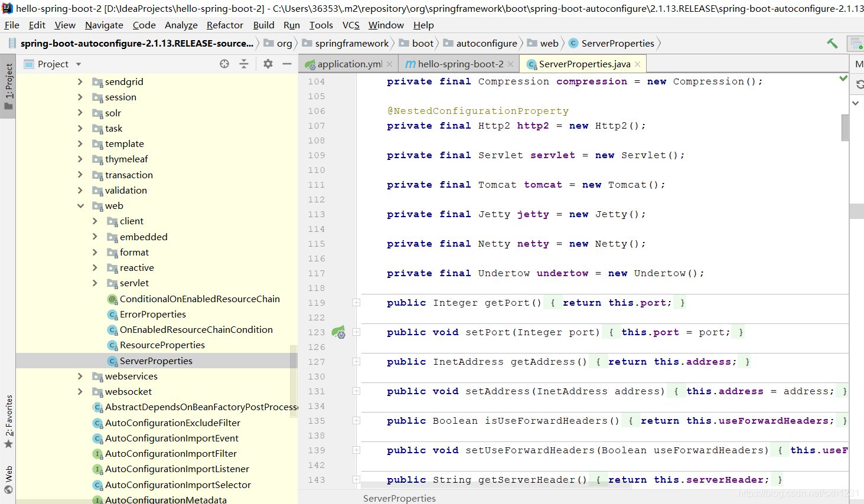Screen dimensions: 864x504
Task: Expand the embedded folder
Action: tap(95, 237)
